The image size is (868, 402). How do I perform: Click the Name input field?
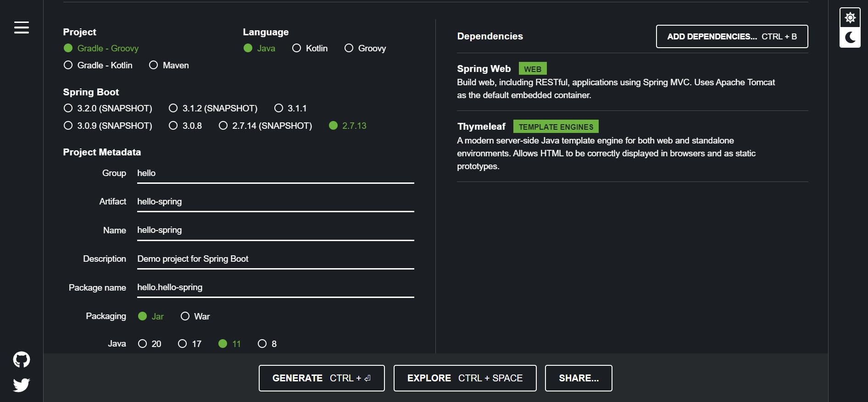(x=276, y=231)
